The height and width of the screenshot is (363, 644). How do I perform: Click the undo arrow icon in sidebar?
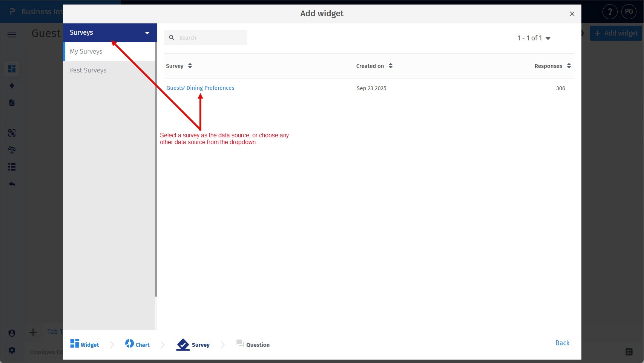click(x=12, y=184)
